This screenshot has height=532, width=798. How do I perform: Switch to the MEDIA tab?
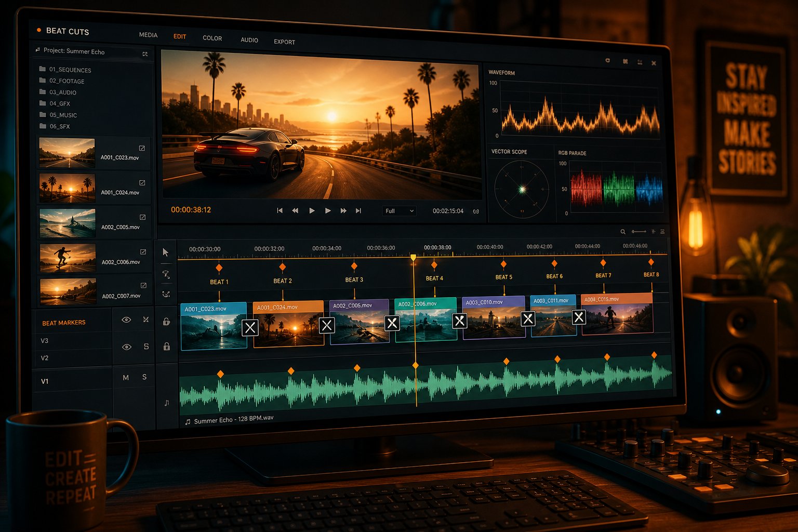point(148,35)
